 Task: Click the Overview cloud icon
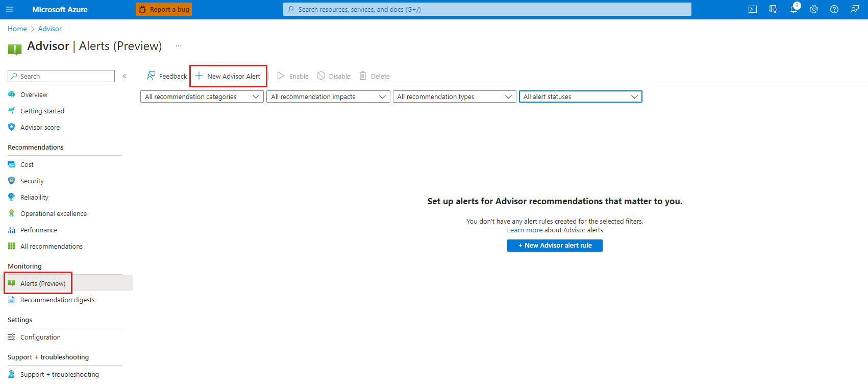[12, 94]
